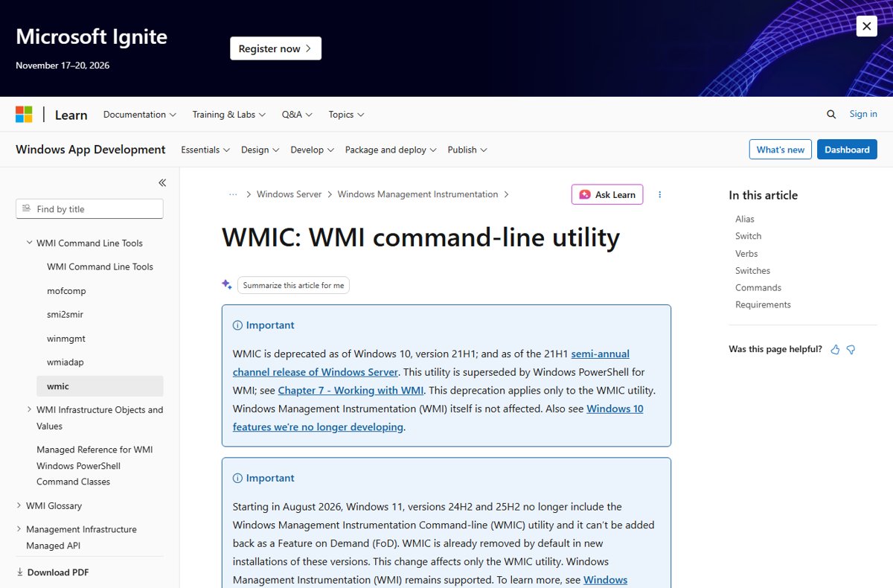Viewport: 893px width, 588px height.
Task: Click the thumbs up helpful icon
Action: coord(835,350)
